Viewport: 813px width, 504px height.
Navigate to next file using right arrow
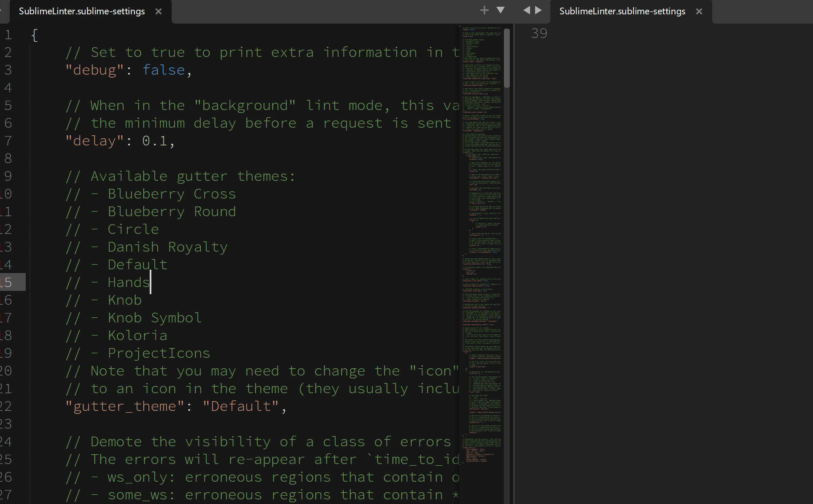point(538,10)
